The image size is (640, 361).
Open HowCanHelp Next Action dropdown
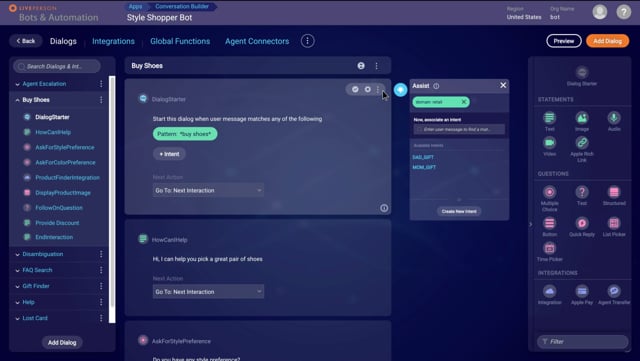tap(208, 292)
